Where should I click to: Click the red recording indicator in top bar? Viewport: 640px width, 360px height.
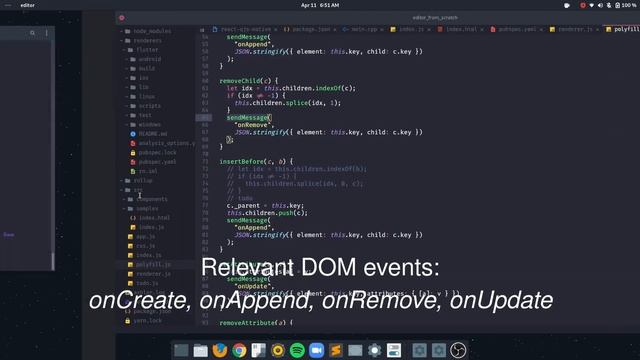(583, 5)
